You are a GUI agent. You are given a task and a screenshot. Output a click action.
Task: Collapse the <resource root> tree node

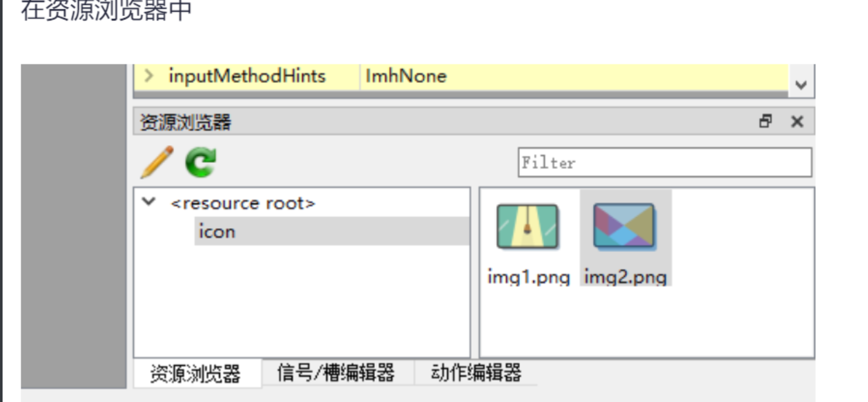click(x=149, y=202)
